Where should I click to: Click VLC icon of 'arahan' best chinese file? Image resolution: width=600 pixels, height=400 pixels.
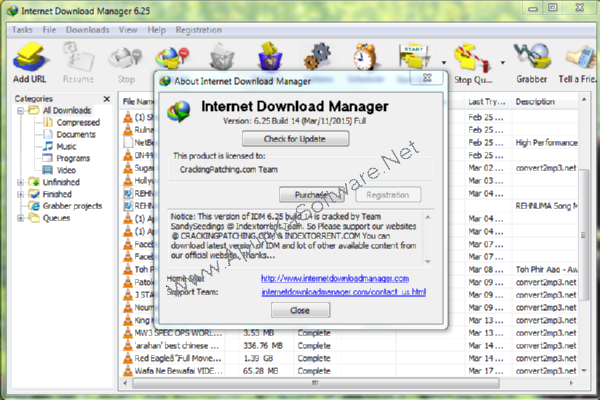(127, 346)
